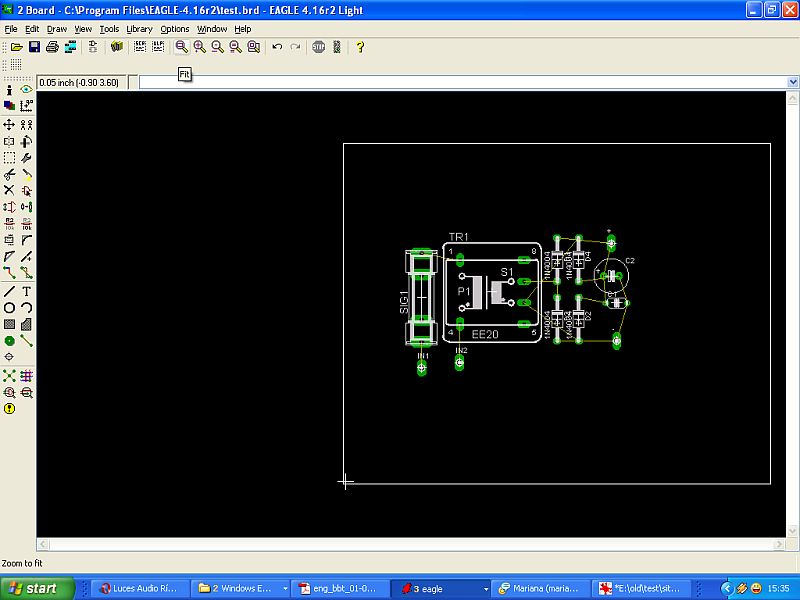Select the Hole tool
Viewport: 800px width, 600px height.
[x=9, y=357]
